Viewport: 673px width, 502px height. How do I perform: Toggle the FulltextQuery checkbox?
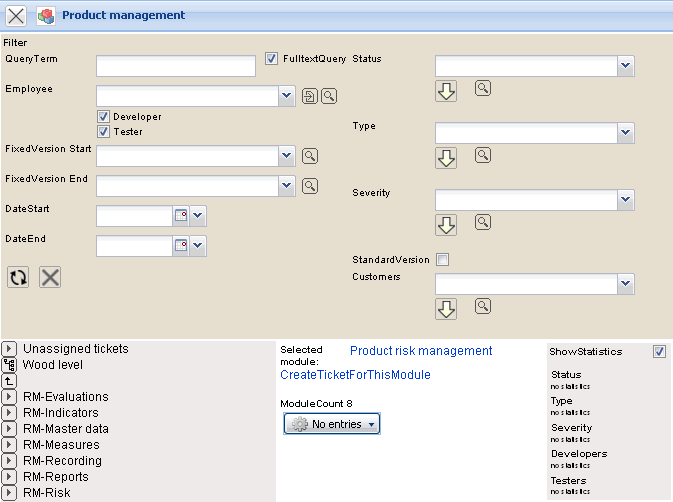tap(272, 59)
